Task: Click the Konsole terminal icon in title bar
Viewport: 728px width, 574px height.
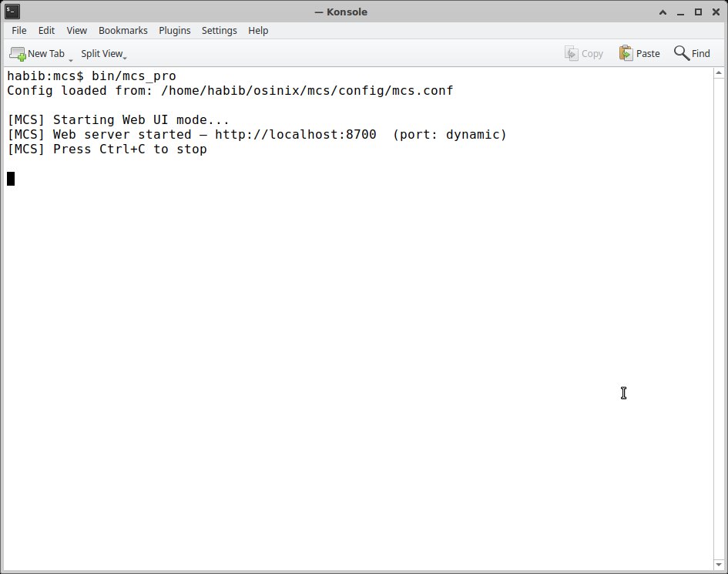Action: [12, 12]
